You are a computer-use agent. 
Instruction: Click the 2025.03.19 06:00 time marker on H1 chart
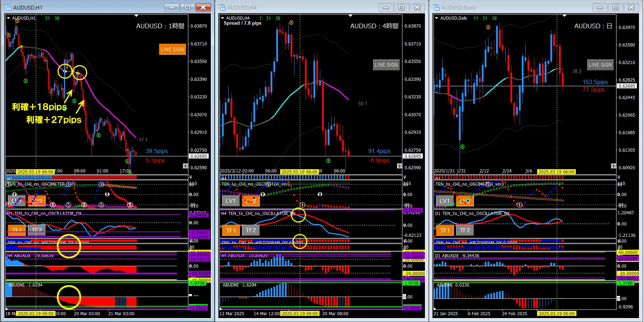pyautogui.click(x=35, y=172)
